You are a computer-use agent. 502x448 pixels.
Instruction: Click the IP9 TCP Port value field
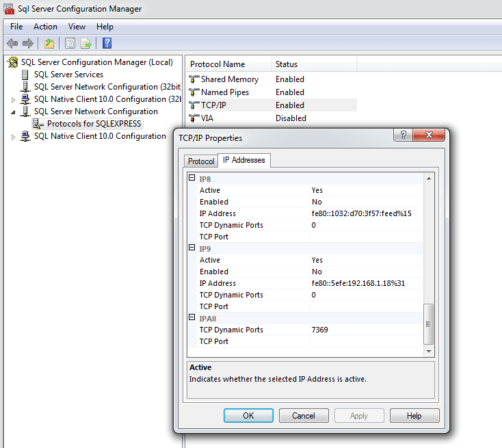(367, 306)
